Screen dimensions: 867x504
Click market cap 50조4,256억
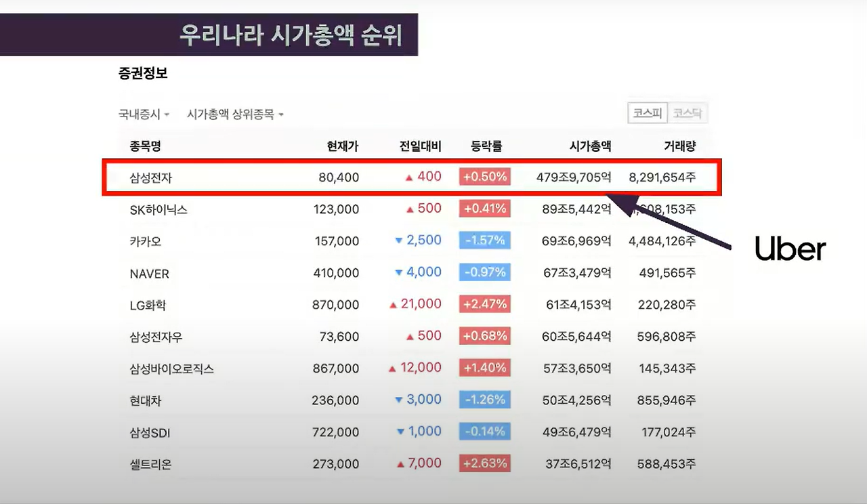[577, 400]
